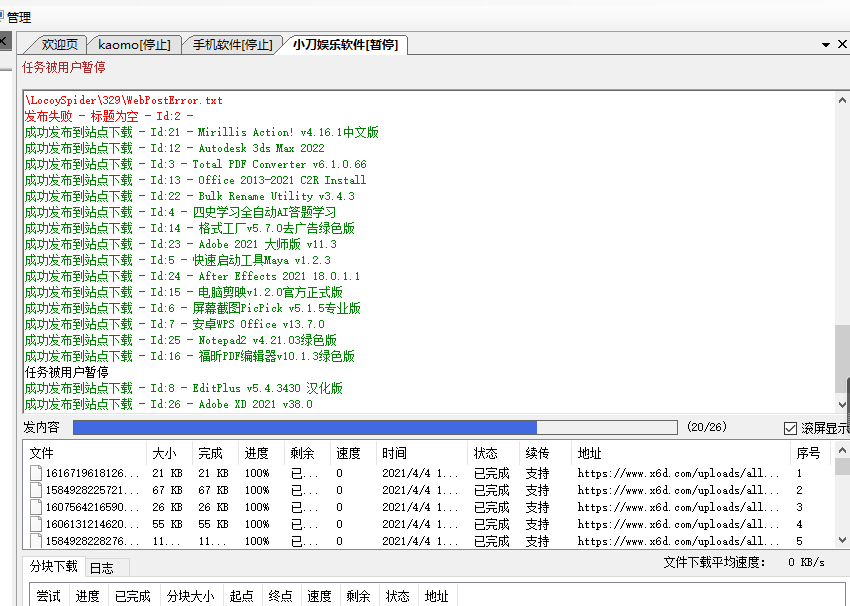Click the red 任务被用户暂停 status message
Image resolution: width=850 pixels, height=606 pixels.
point(64,67)
